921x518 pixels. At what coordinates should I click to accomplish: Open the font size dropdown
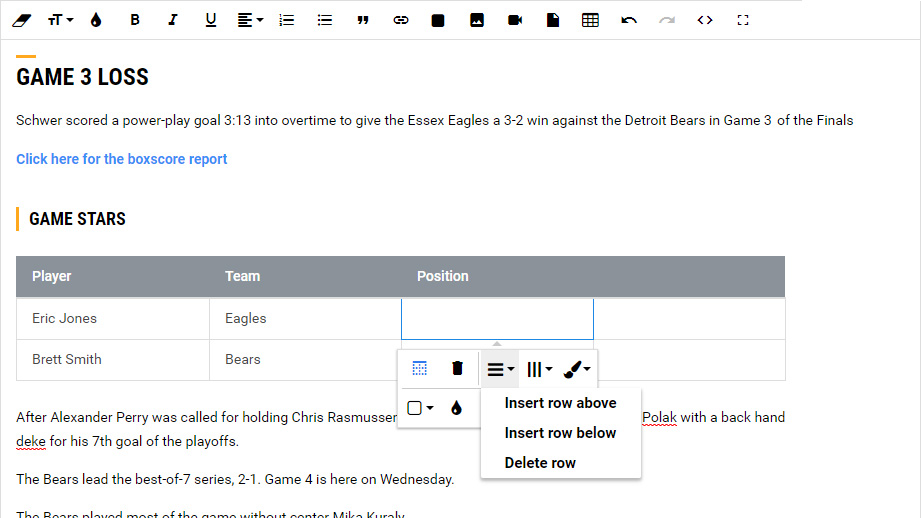pyautogui.click(x=60, y=20)
